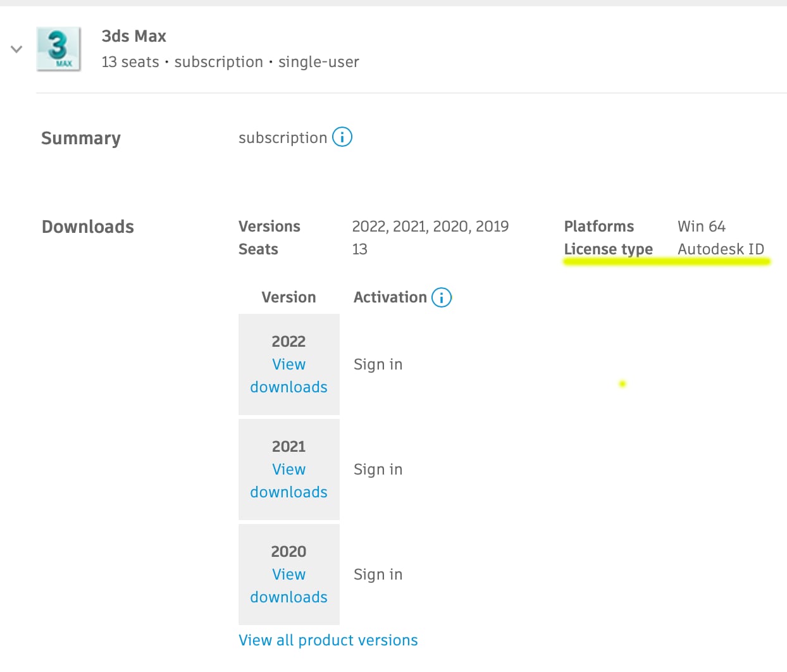This screenshot has height=672, width=787.
Task: Click the highlighted License type label
Action: [x=608, y=249]
